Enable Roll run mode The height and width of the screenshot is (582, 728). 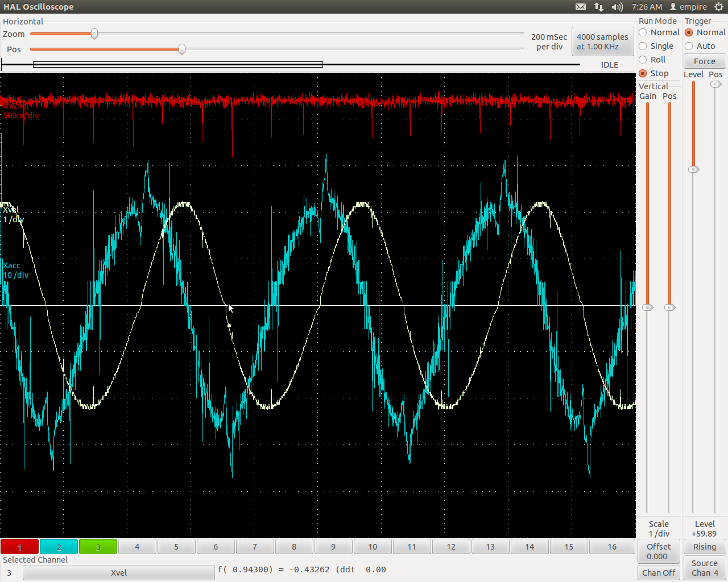643,60
